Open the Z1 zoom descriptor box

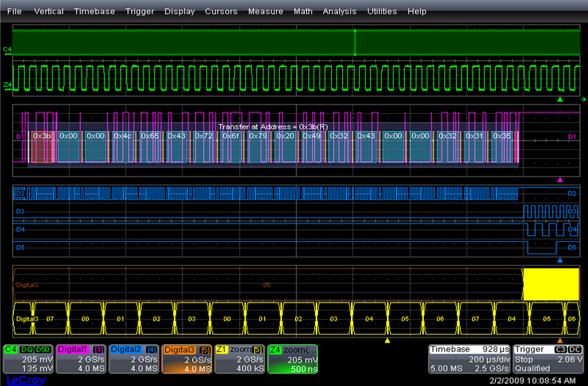[239, 358]
